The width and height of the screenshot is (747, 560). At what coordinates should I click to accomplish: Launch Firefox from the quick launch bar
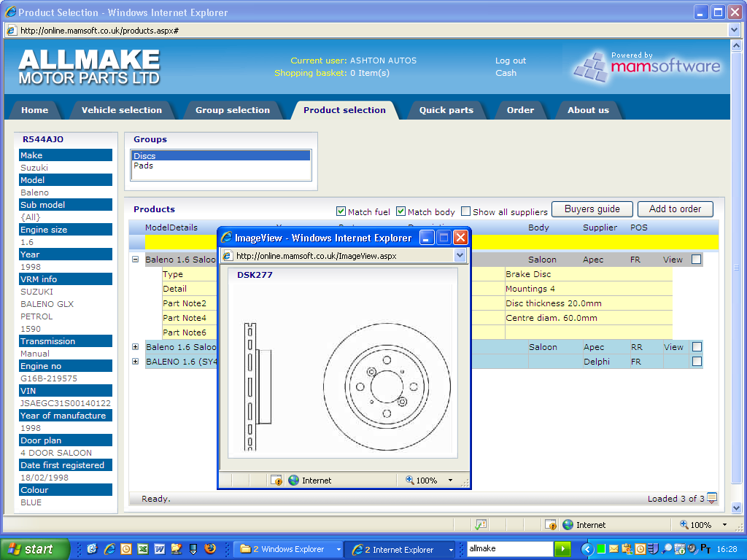(x=210, y=548)
